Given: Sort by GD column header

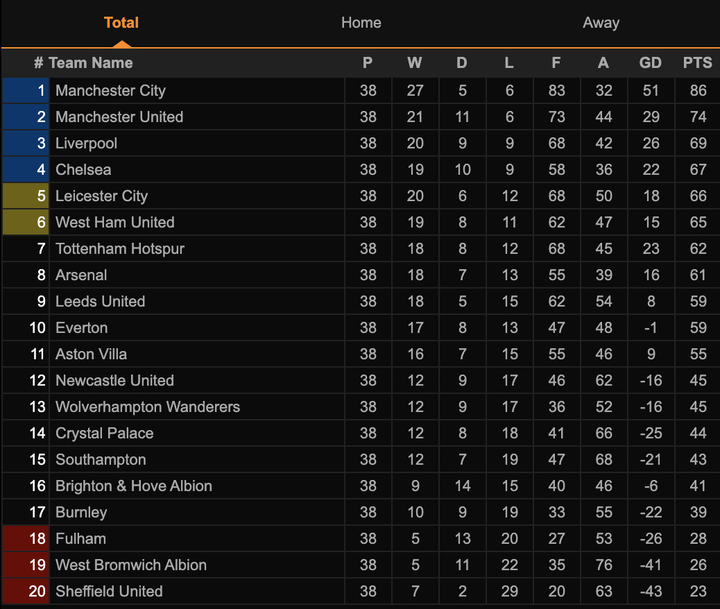Looking at the screenshot, I should [650, 62].
